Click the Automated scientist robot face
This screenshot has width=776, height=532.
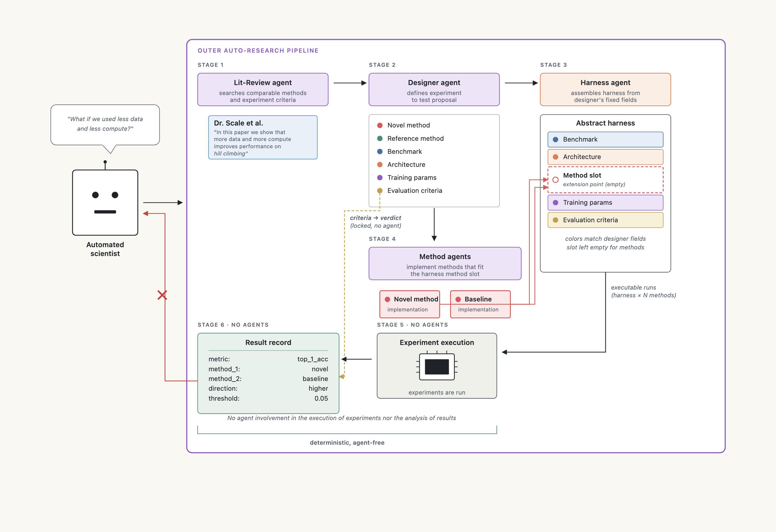pos(105,202)
